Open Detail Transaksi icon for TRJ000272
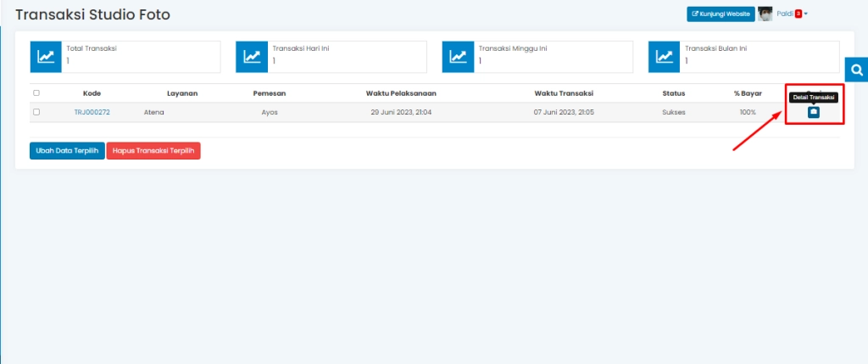This screenshot has width=868, height=364. click(813, 112)
